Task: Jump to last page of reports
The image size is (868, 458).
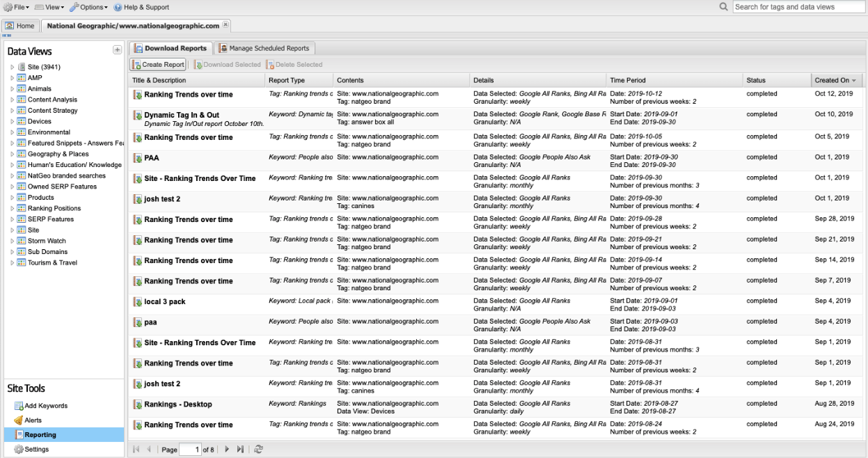Action: (240, 450)
